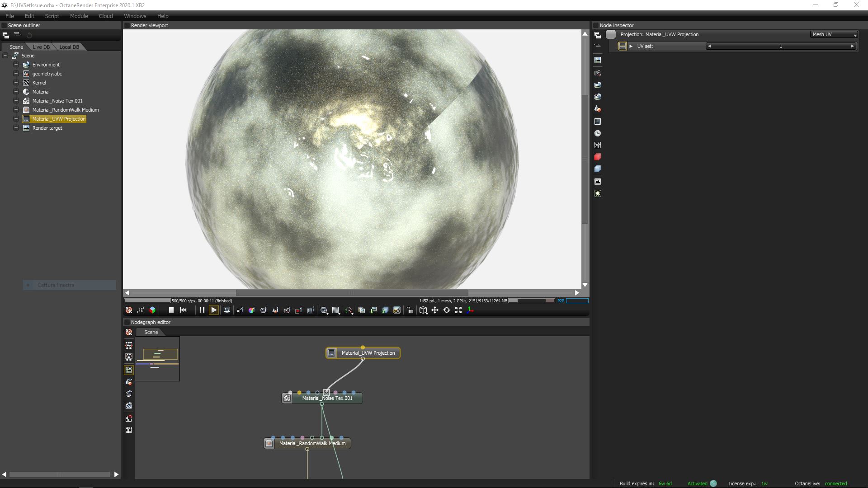868x488 pixels.
Task: Click the UV set value slider
Action: [780, 46]
